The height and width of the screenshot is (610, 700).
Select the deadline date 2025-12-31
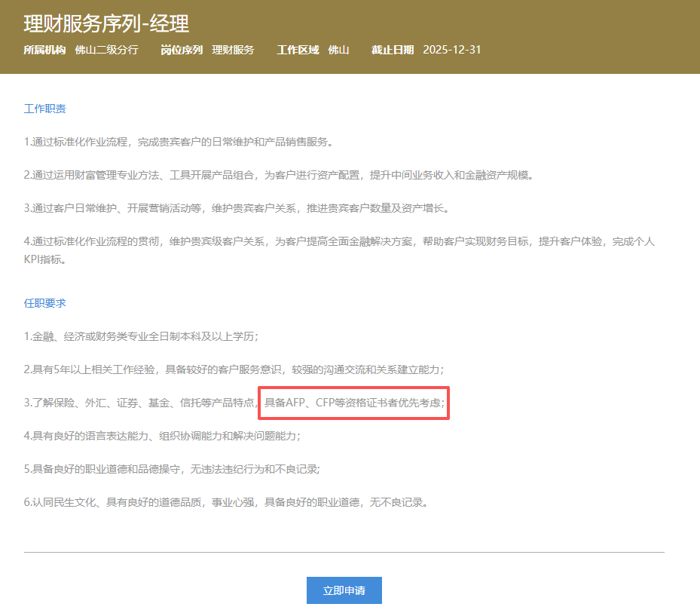(452, 50)
